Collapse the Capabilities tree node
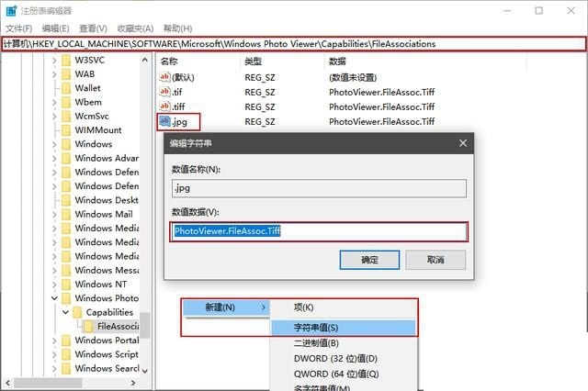 click(65, 312)
